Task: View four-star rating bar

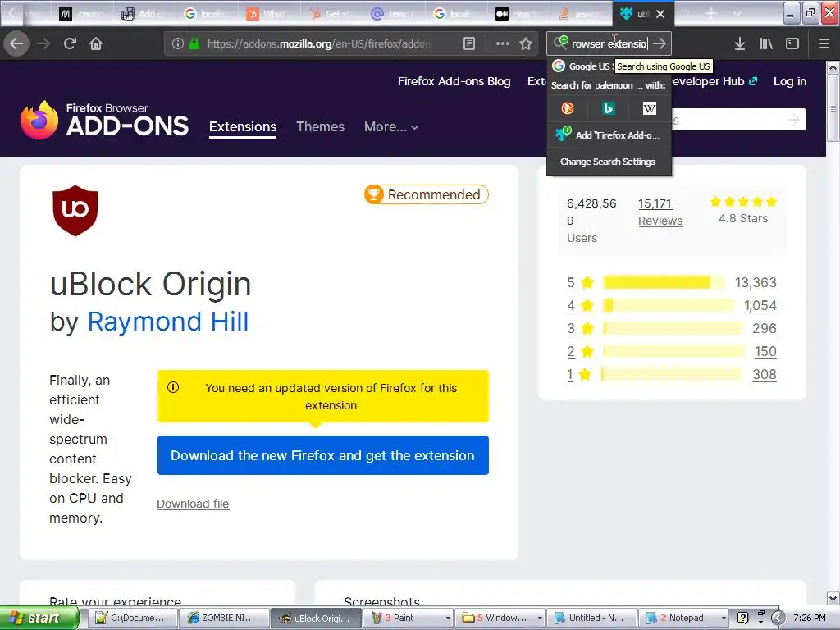Action: [669, 305]
